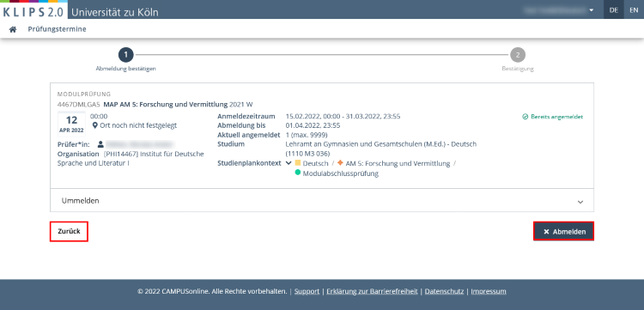Select step 2 Bestätigung
The width and height of the screenshot is (644, 310).
(x=518, y=59)
